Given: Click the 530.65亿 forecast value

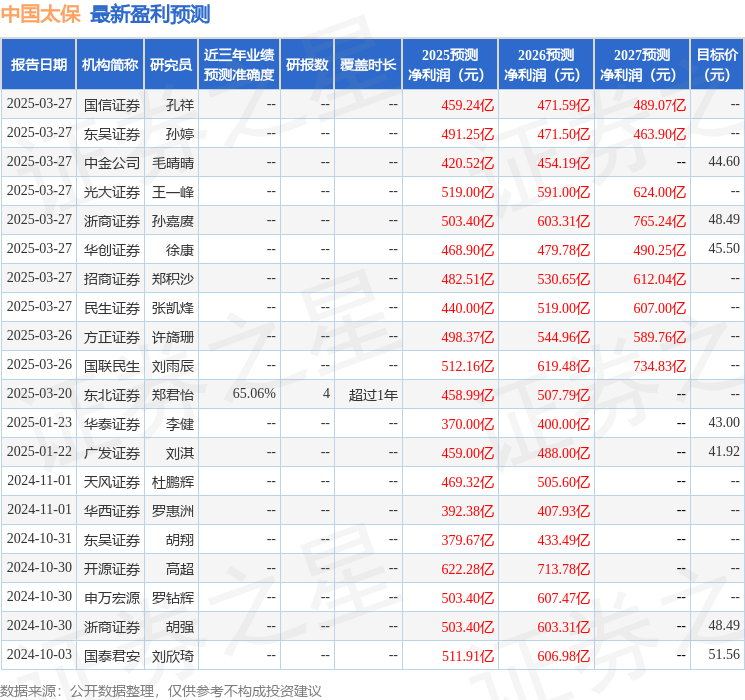Looking at the screenshot, I should coord(564,279).
